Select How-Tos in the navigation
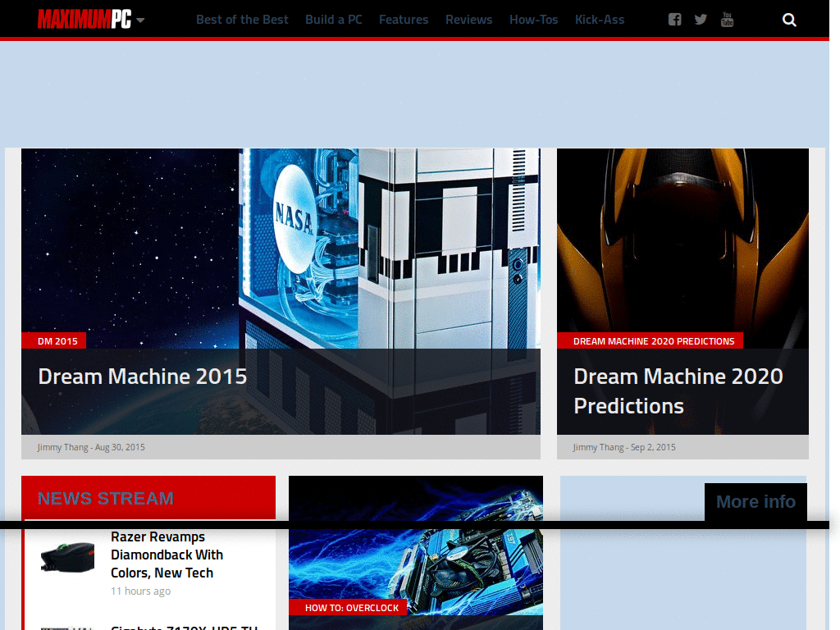840x630 pixels. pos(533,19)
